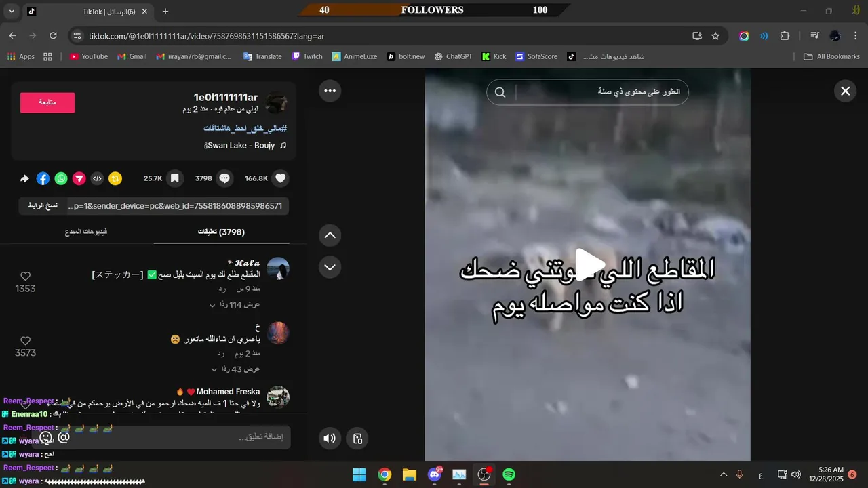868x488 pixels.
Task: Reply to the second comment via رد
Action: pyautogui.click(x=221, y=354)
